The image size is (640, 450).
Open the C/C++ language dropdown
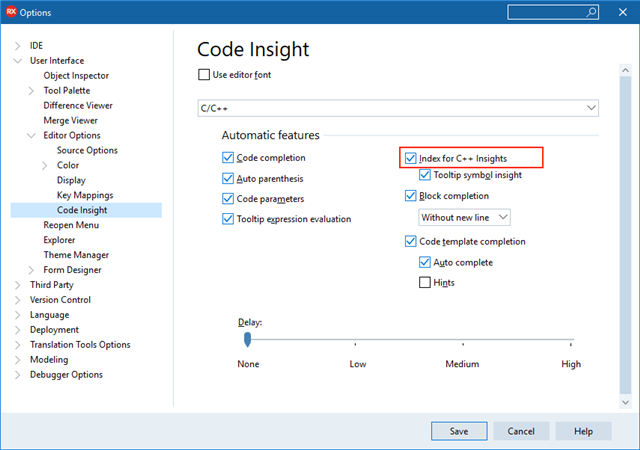[398, 108]
